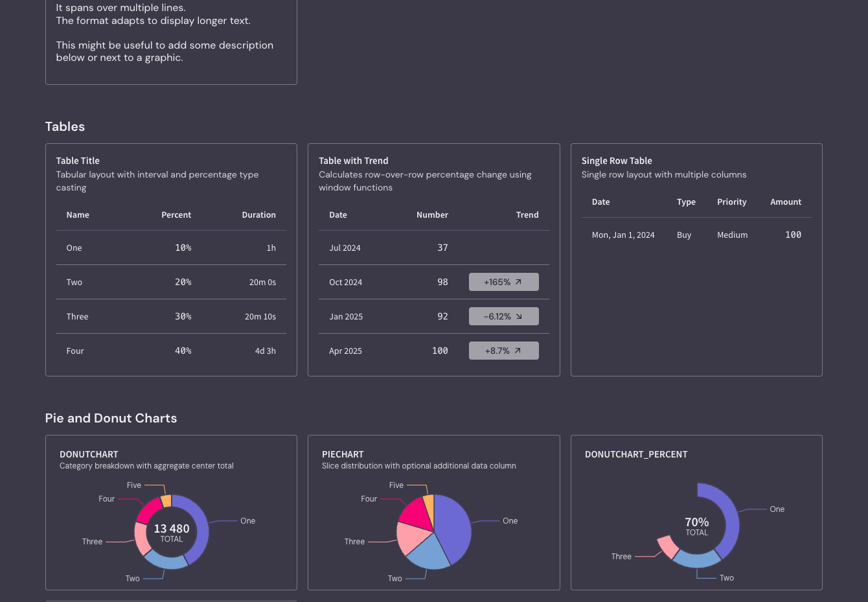Click the pink 'Three' segment in DONUTCHART_PERCENT
This screenshot has width=868, height=602.
(x=668, y=547)
